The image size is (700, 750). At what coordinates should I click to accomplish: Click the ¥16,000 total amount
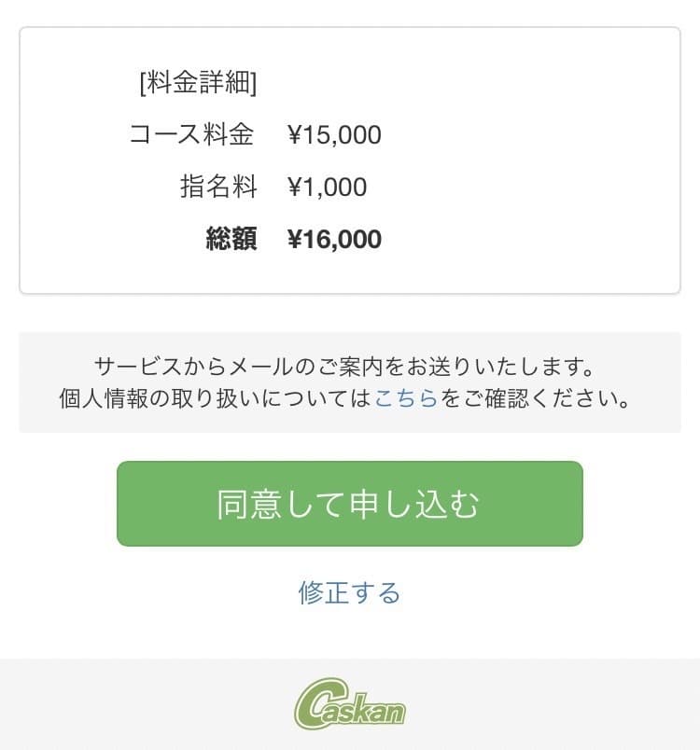(335, 240)
